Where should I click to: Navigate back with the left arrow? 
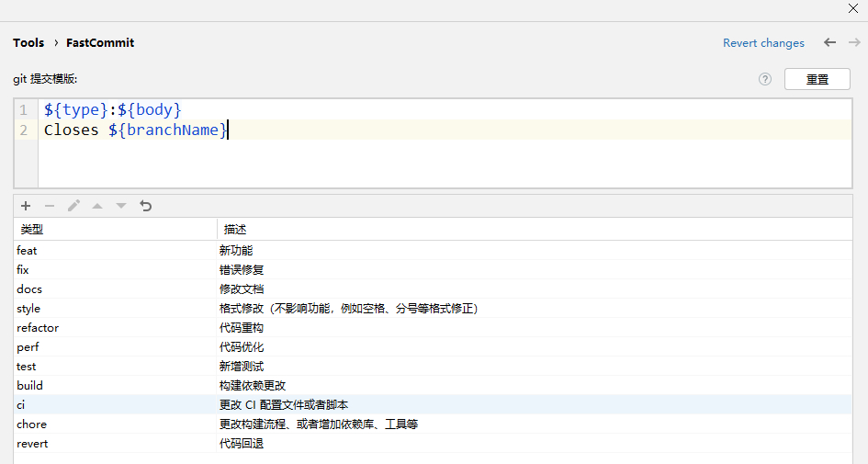pyautogui.click(x=829, y=42)
